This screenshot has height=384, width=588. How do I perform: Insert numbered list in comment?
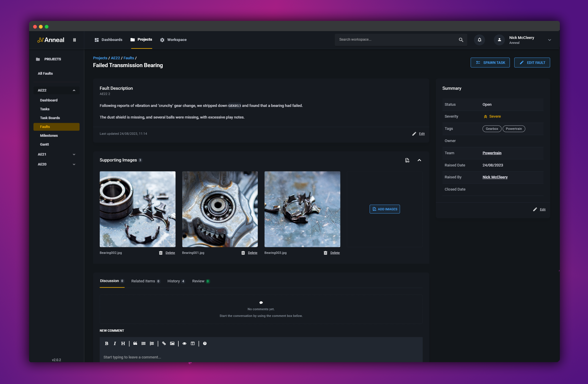(152, 343)
